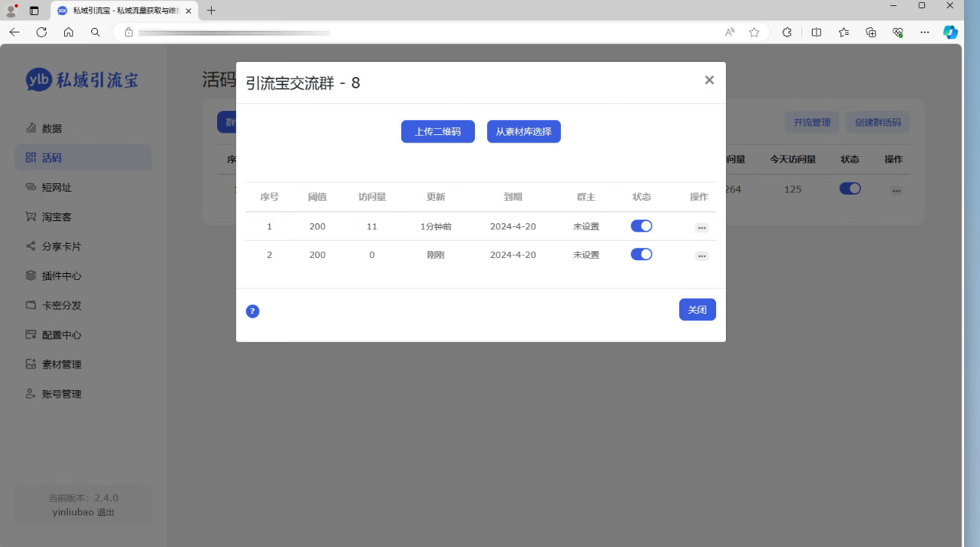Click 从素材库选择 button
Image resolution: width=980 pixels, height=547 pixels.
pos(523,131)
